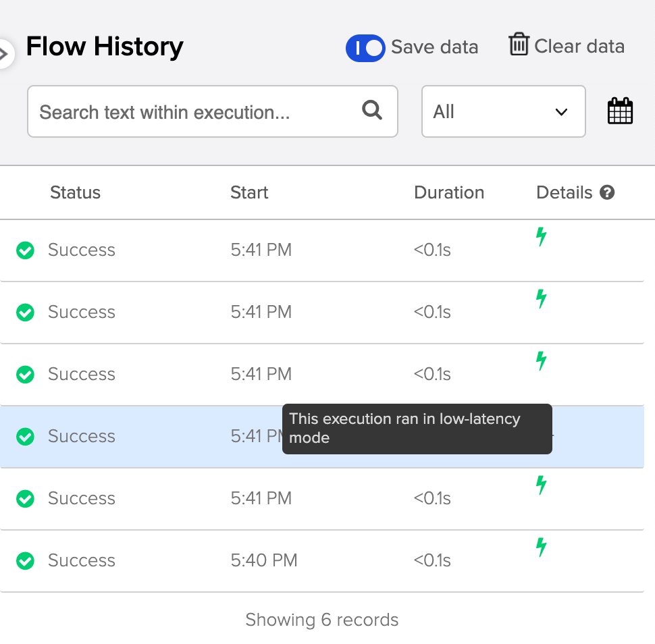Click the lightning bolt in third row
Screen dimensions: 655x644
pyautogui.click(x=541, y=361)
